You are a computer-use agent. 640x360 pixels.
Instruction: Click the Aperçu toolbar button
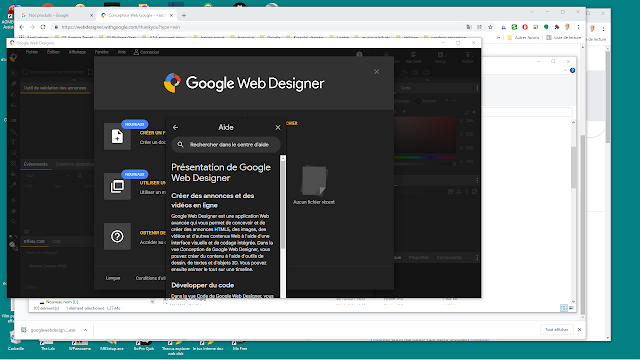440,57
